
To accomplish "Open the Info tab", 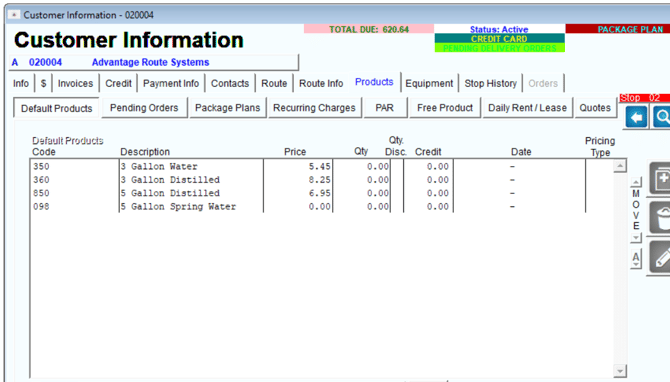I will pyautogui.click(x=21, y=83).
